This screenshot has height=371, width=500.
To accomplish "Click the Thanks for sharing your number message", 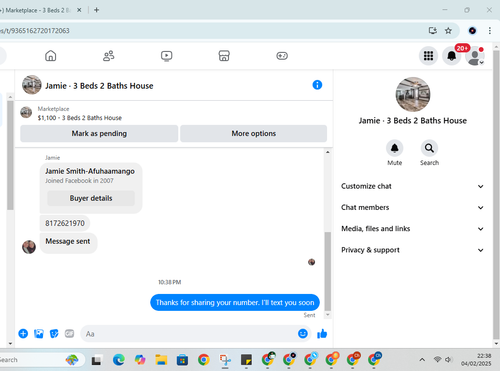I will pos(235,303).
